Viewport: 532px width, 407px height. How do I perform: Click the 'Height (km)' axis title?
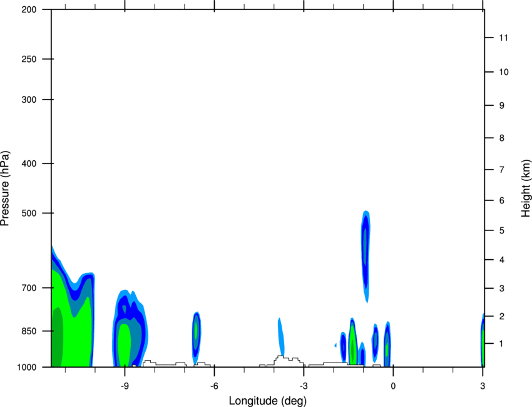526,188
